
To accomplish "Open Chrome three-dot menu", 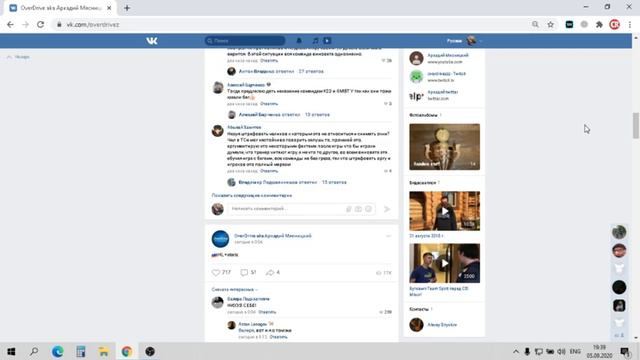I will click(630, 24).
